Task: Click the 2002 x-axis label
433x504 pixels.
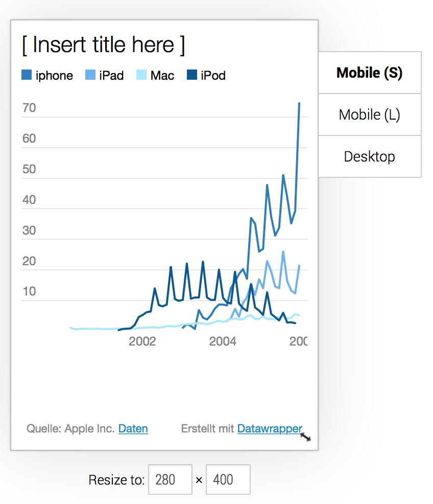Action: (142, 341)
